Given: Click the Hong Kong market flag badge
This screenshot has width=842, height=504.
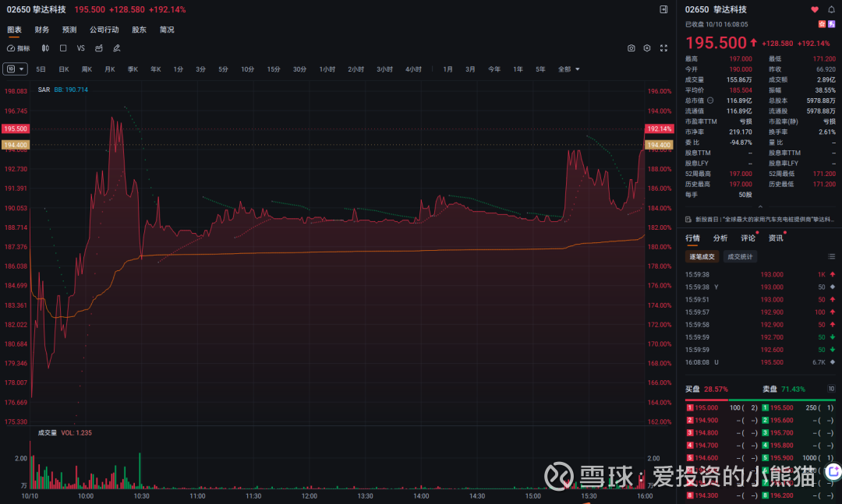Looking at the screenshot, I should tap(822, 24).
